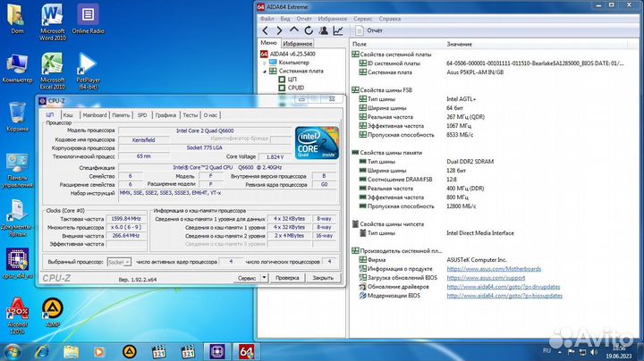Open the Корзина recycle bin
Image resolution: width=644 pixels, height=361 pixels.
tap(17, 117)
